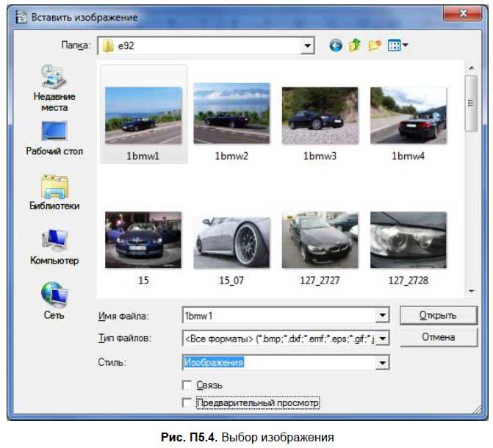Click the scroll down arrow of file list
The image size is (493, 448).
[471, 291]
